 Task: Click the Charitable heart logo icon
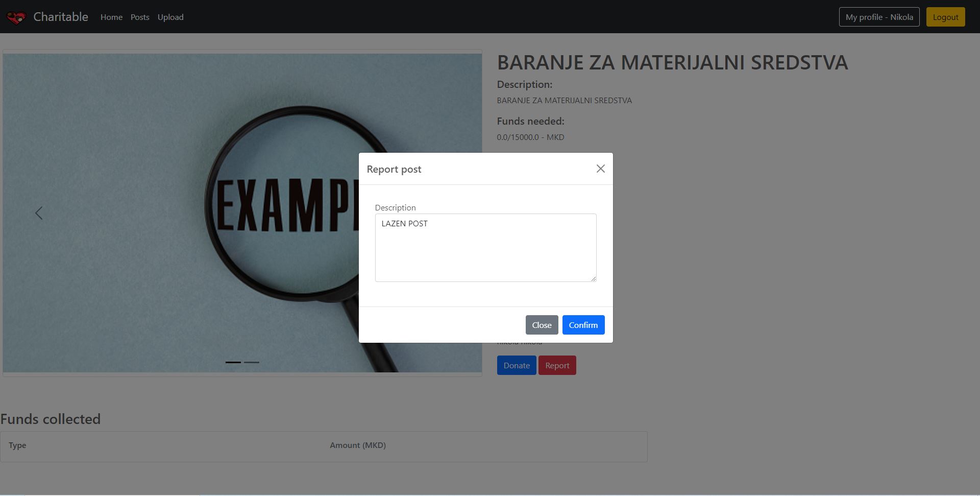(16, 17)
